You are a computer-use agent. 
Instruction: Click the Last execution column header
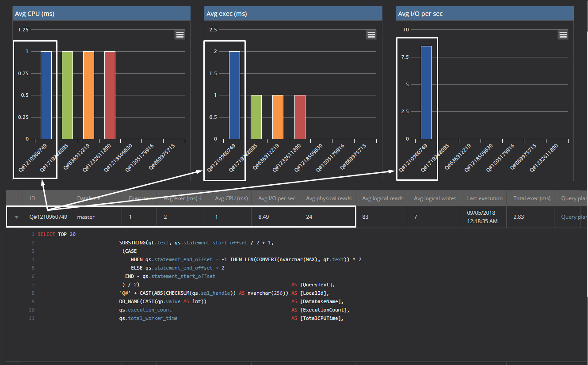coord(484,198)
